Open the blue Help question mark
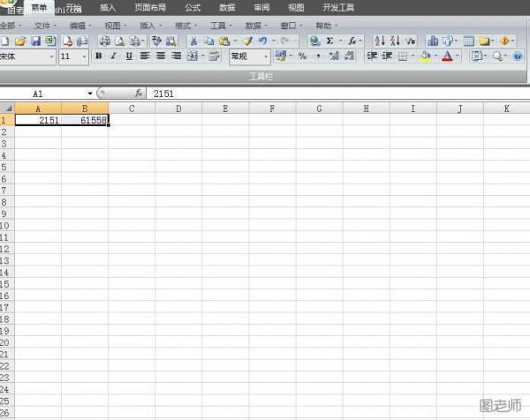530x420 pixels. coord(518,56)
